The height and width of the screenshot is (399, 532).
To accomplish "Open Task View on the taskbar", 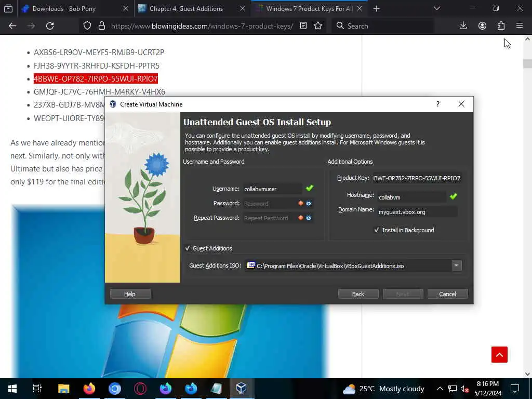I will 37,389.
